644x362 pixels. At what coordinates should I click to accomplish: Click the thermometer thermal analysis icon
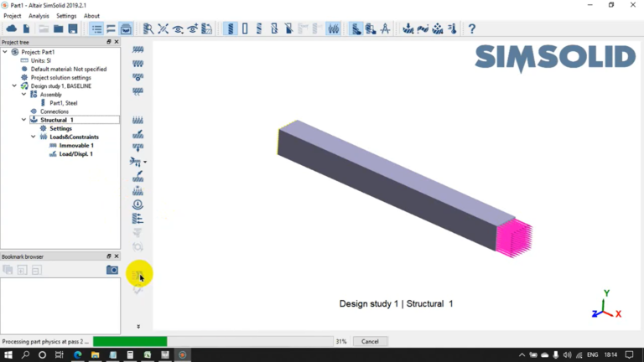point(452,28)
